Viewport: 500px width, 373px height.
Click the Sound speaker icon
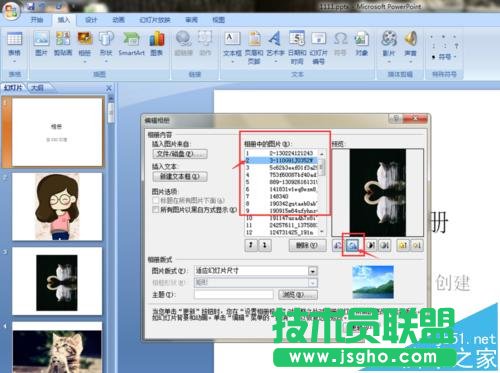pyautogui.click(x=411, y=39)
